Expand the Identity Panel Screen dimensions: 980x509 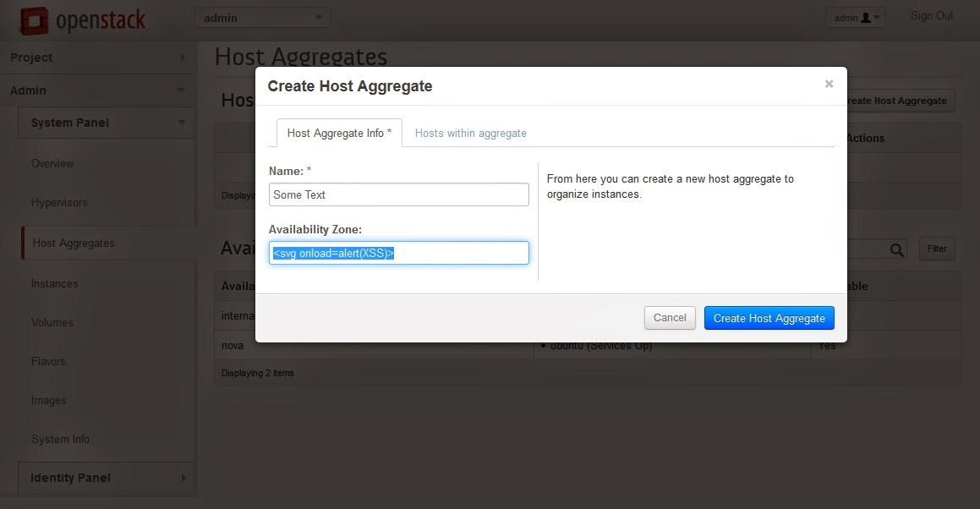click(x=107, y=478)
